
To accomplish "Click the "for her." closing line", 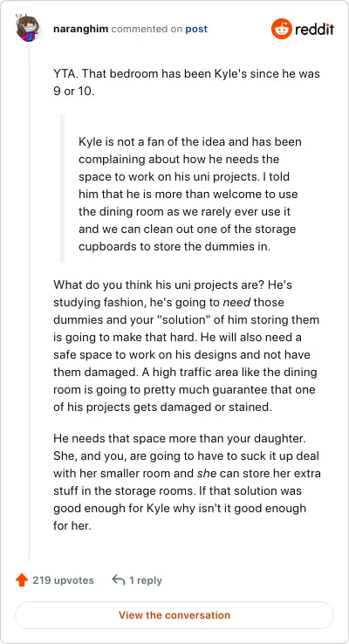I will (72, 525).
